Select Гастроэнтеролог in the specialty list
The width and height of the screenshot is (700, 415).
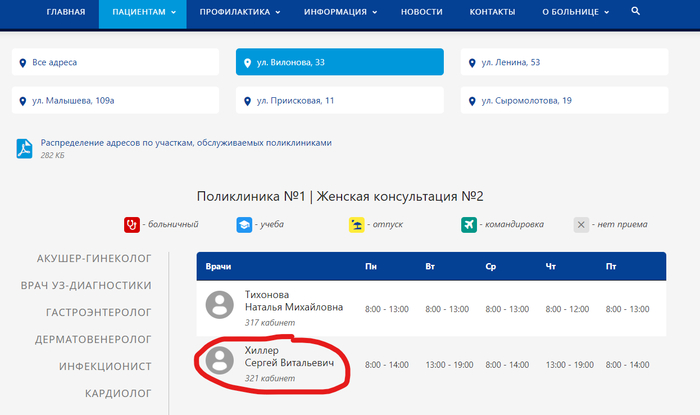pos(98,312)
